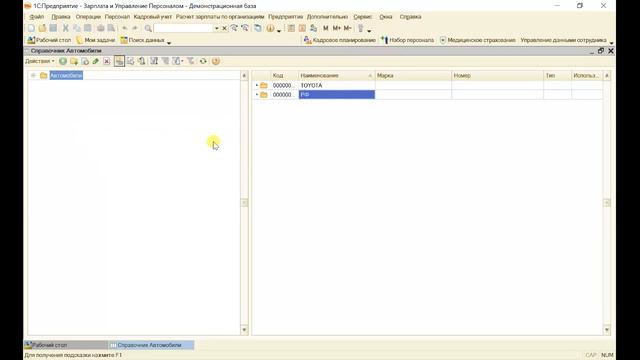640x360 pixels.
Task: Click Мои задачи toolbar button
Action: click(x=96, y=40)
